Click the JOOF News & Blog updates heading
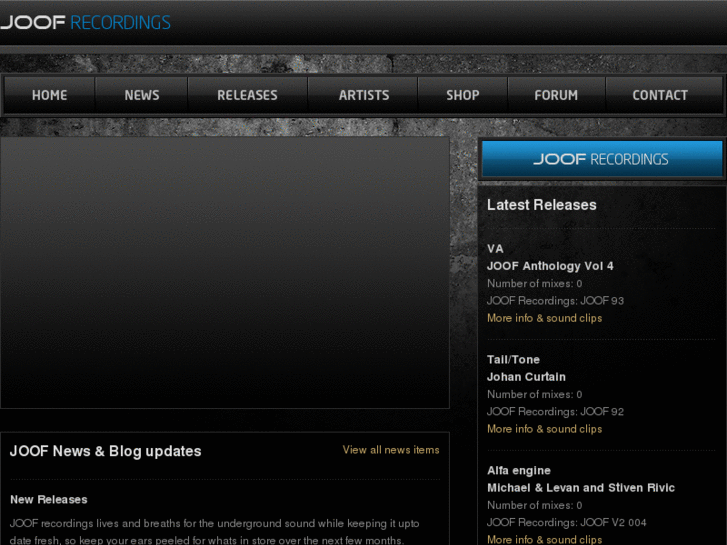This screenshot has height=545, width=727. tap(106, 451)
